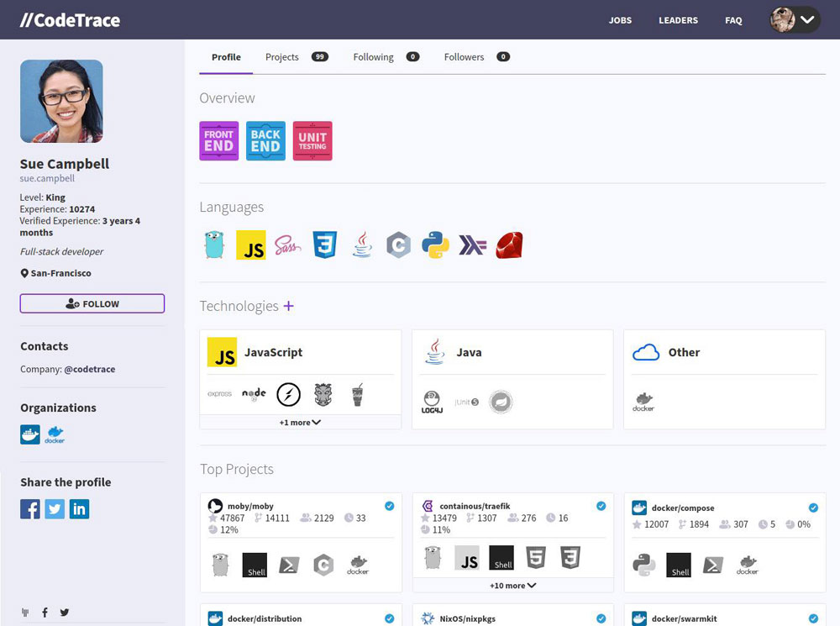The height and width of the screenshot is (626, 840).
Task: Click the Log4j icon in Java card
Action: [432, 402]
